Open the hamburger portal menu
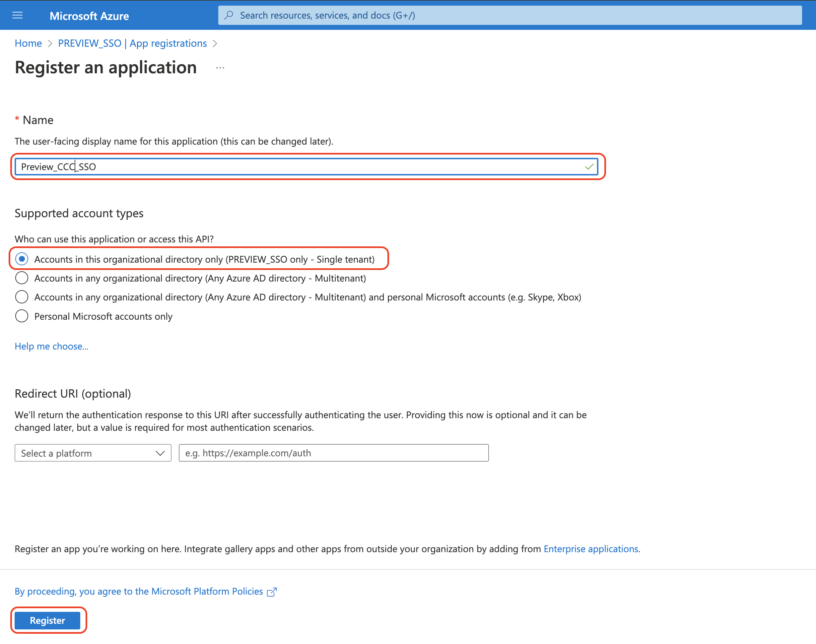Screen dimensions: 816x644 click(x=17, y=16)
